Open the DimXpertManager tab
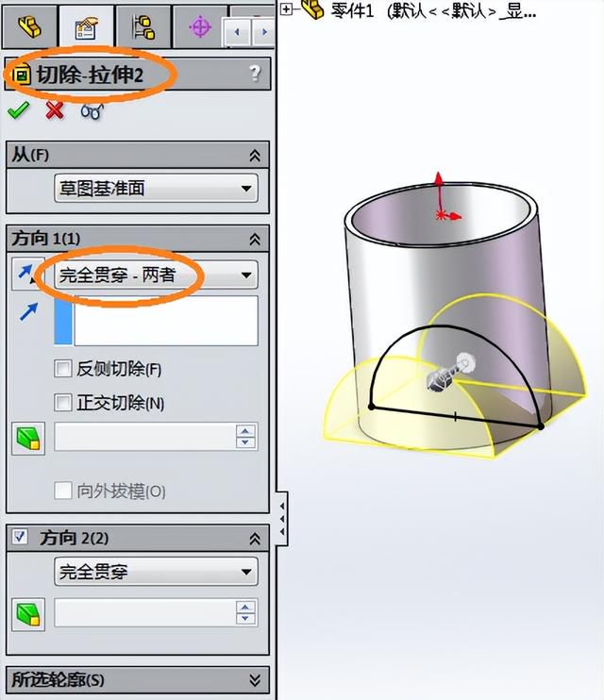This screenshot has width=604, height=700. pyautogui.click(x=200, y=27)
